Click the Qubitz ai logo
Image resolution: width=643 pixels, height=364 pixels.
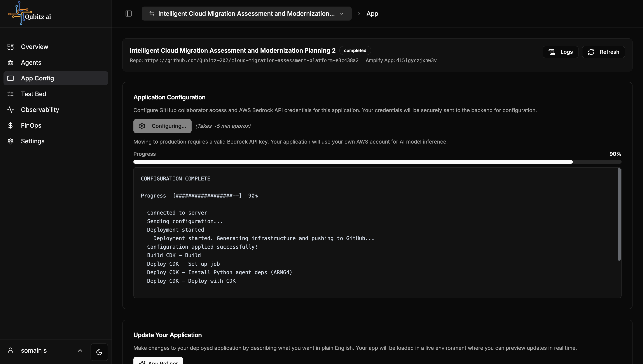click(x=30, y=14)
